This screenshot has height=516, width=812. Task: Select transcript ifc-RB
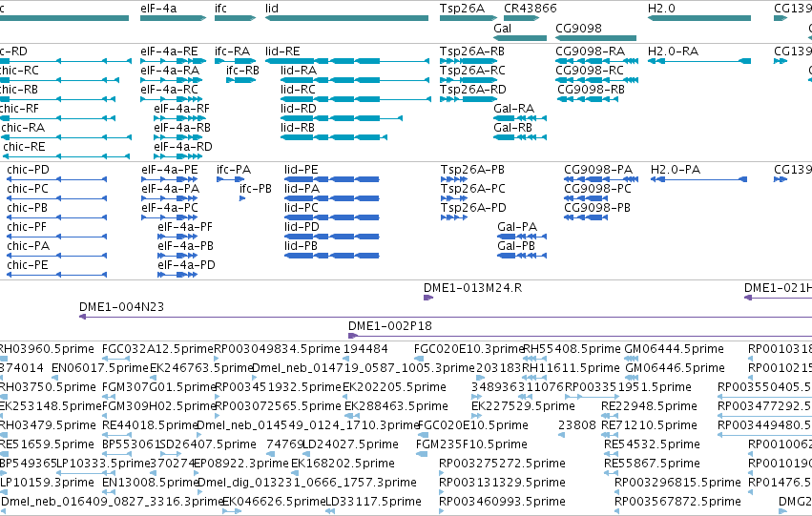(x=240, y=80)
